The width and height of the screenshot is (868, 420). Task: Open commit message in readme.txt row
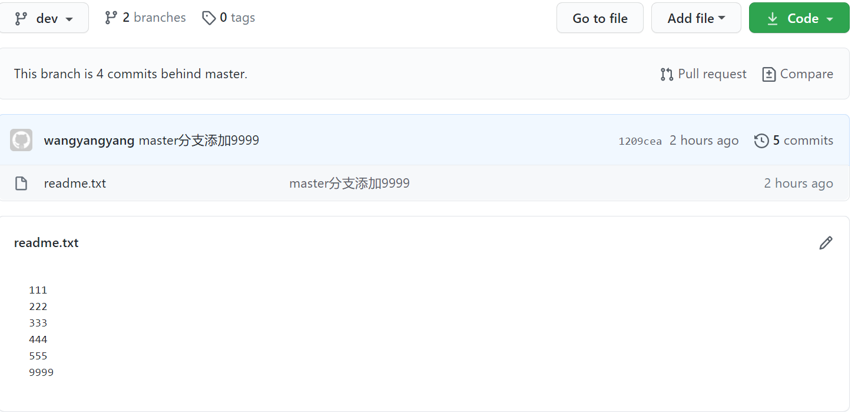pos(349,184)
